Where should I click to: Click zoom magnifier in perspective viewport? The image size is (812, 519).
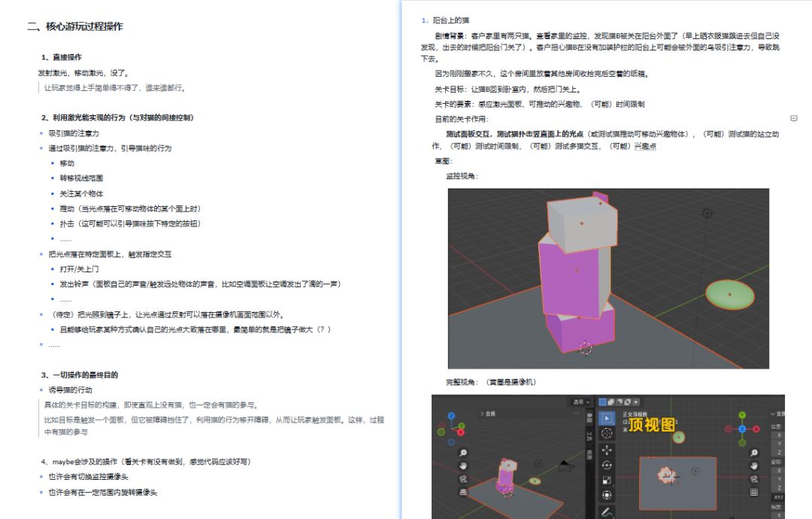click(x=463, y=453)
